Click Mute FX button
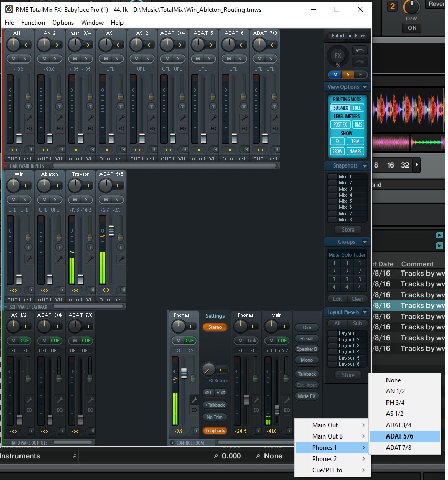Image resolution: width=448 pixels, height=480 pixels. pos(307,396)
